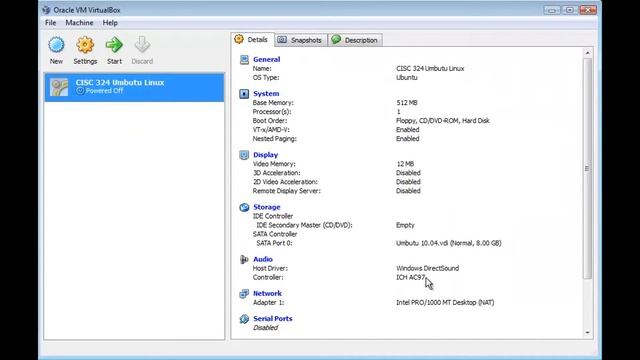Click the details pane scrollbar thumb
640x360 pixels.
pyautogui.click(x=587, y=169)
